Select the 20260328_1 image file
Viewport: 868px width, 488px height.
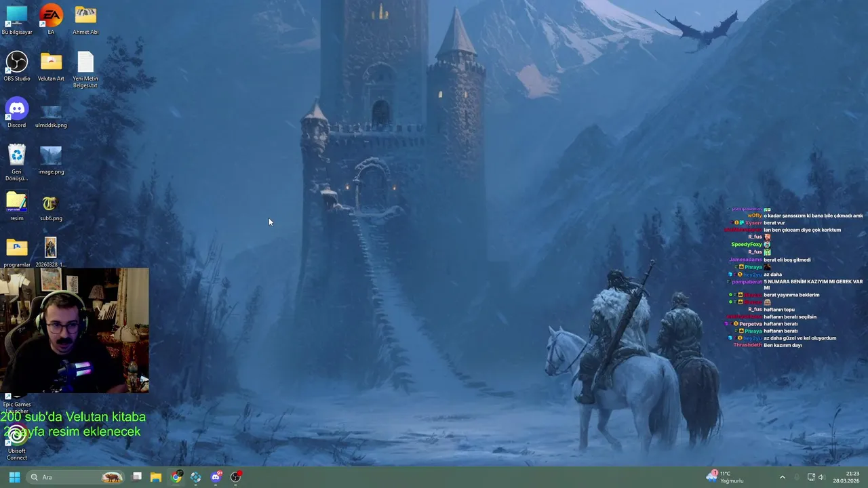(51, 252)
